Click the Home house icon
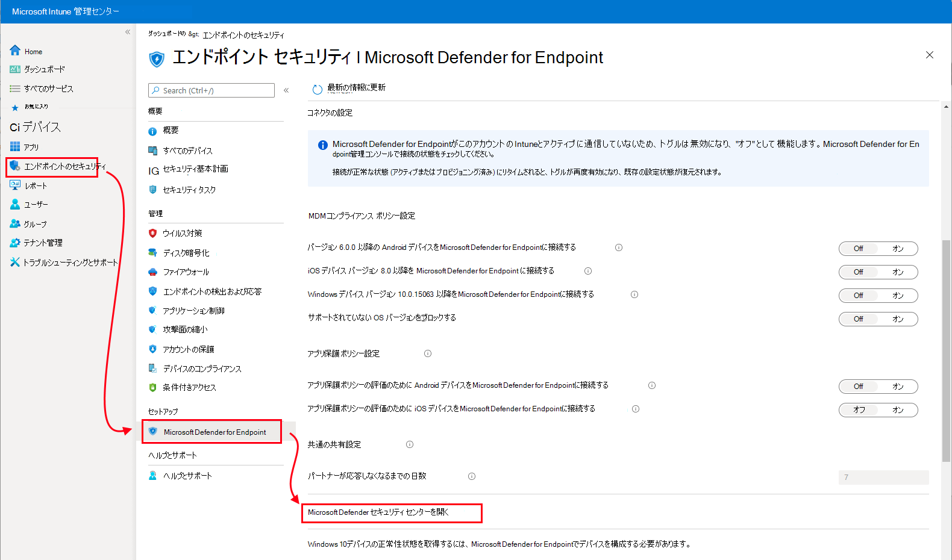 click(x=15, y=51)
